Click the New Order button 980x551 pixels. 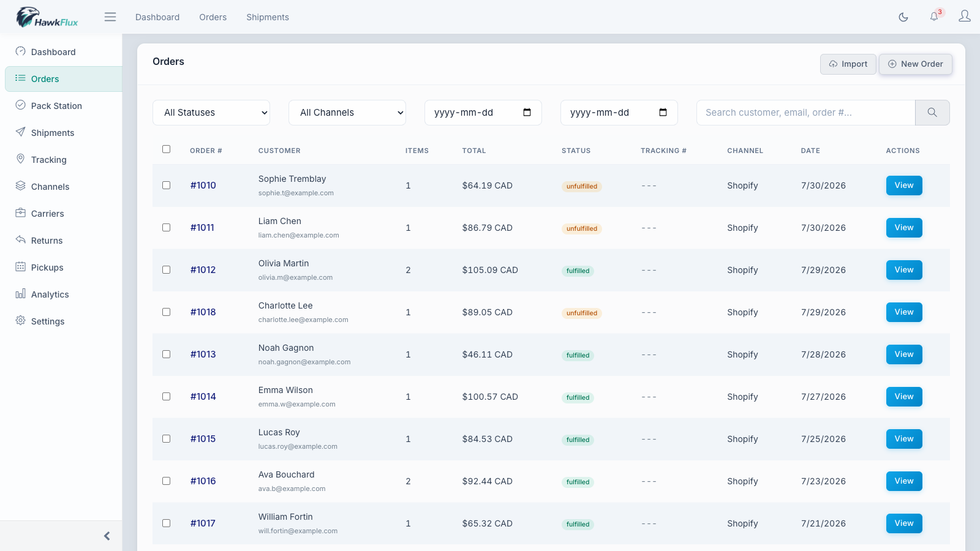(x=916, y=64)
